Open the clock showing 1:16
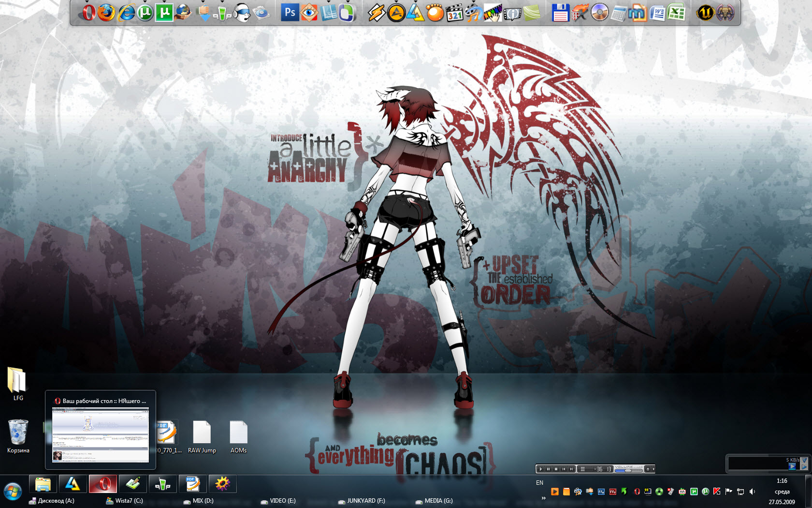 [x=782, y=481]
